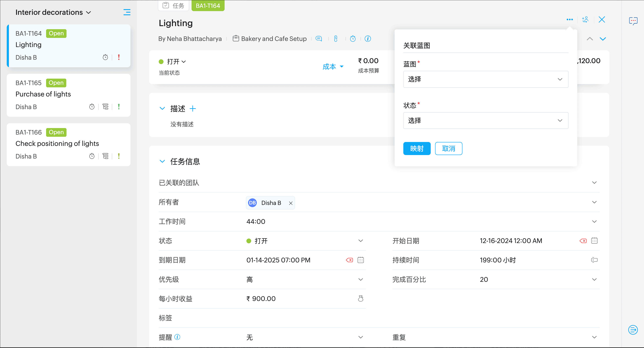The width and height of the screenshot is (644, 348).
Task: Expand the 优先级 priority dropdown
Action: (360, 279)
